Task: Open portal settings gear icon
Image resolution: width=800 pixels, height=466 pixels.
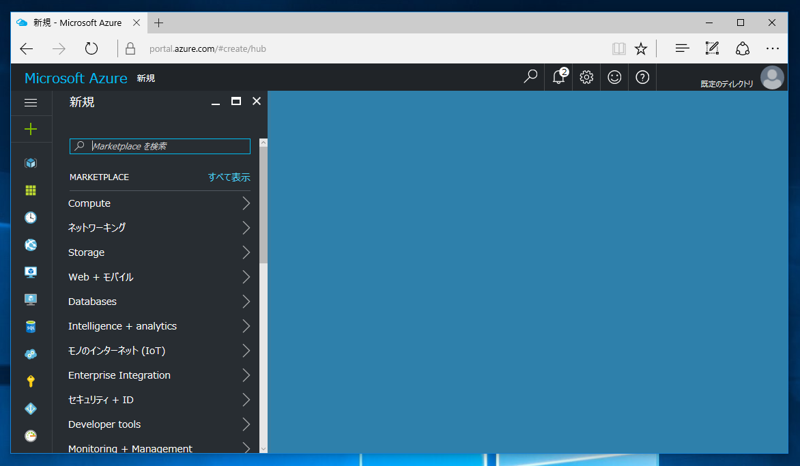Action: pyautogui.click(x=586, y=77)
